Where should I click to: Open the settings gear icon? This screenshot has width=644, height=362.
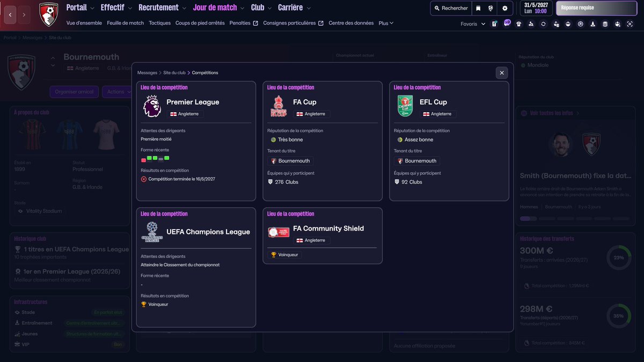504,9
